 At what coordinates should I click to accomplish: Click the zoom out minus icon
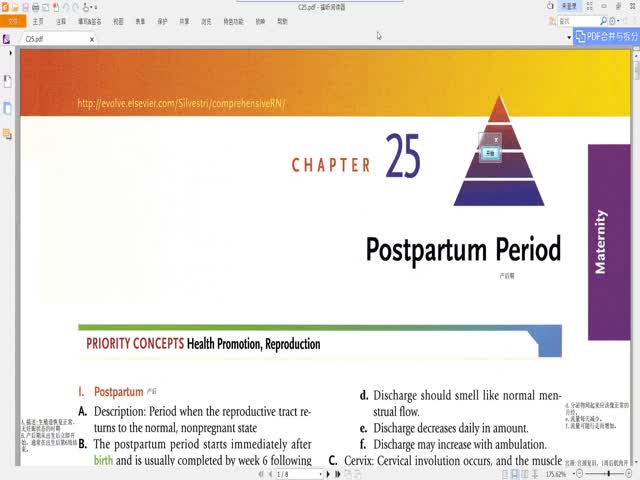(x=581, y=474)
